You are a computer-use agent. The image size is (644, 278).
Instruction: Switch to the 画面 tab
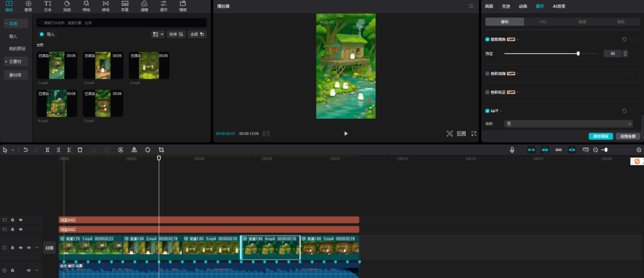[489, 6]
